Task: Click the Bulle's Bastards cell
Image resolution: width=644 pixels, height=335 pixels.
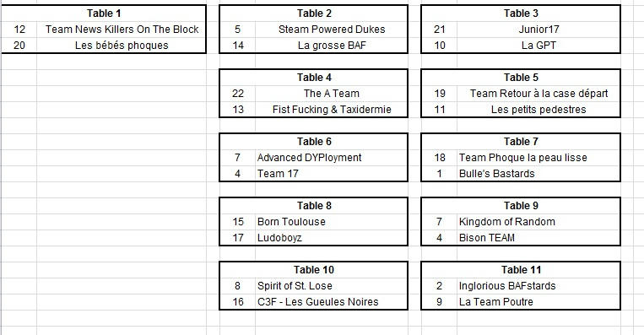Action: 538,173
